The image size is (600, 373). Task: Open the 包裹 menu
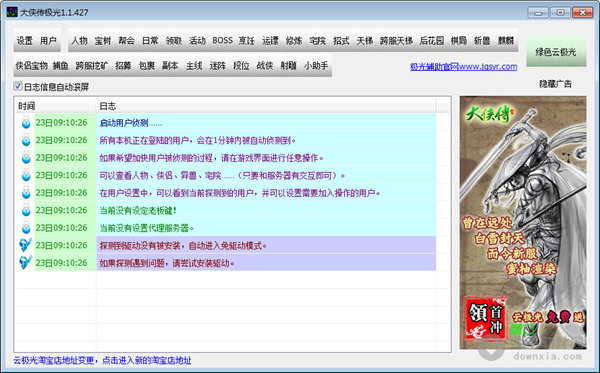point(147,66)
